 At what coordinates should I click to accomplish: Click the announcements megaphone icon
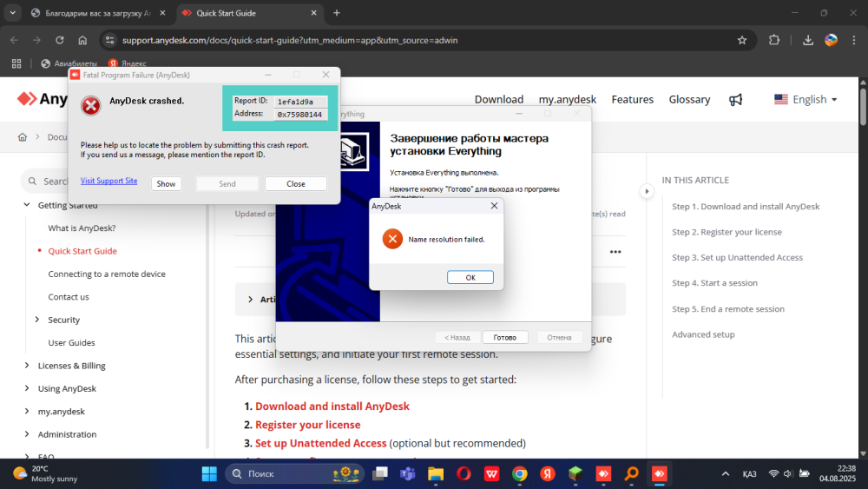coord(735,100)
